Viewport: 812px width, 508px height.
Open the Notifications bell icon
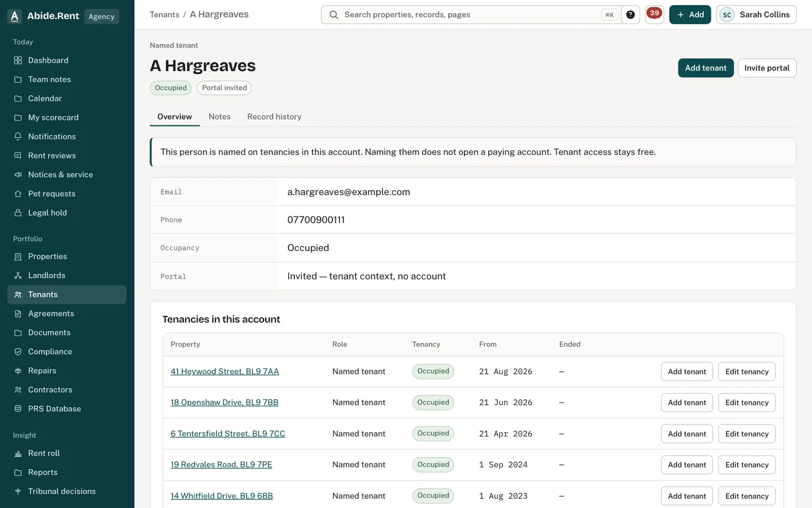tap(18, 137)
